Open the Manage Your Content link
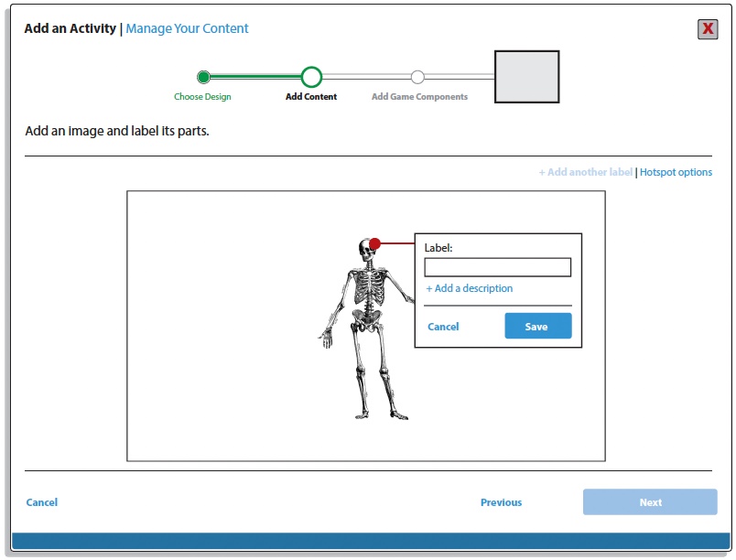Screen dimensions: 736x560 (187, 28)
